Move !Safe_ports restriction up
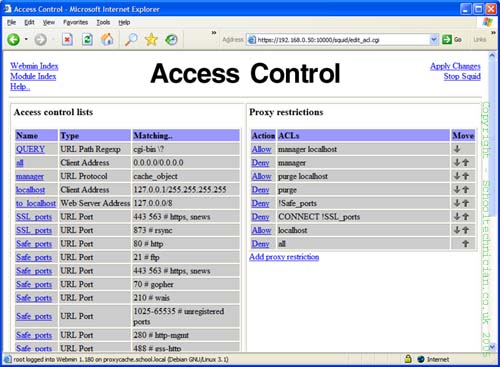This screenshot has height=367, width=500. (x=466, y=203)
